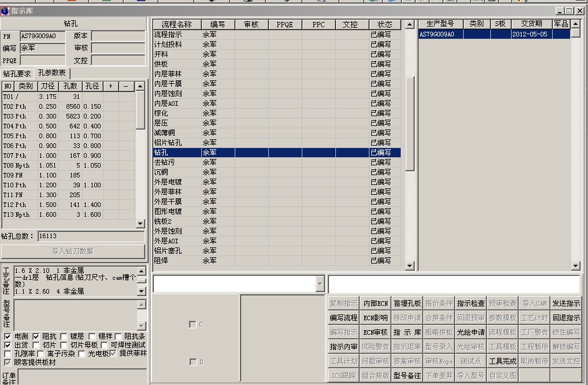Enable the 镀层 checkbox

point(64,336)
